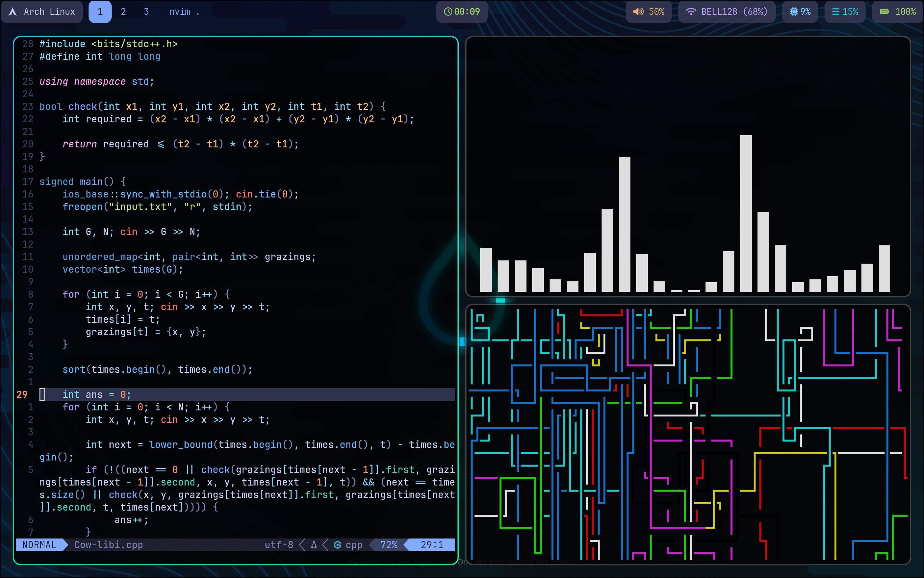This screenshot has width=924, height=578.
Task: Click the 'nvim .' window title
Action: [x=184, y=12]
